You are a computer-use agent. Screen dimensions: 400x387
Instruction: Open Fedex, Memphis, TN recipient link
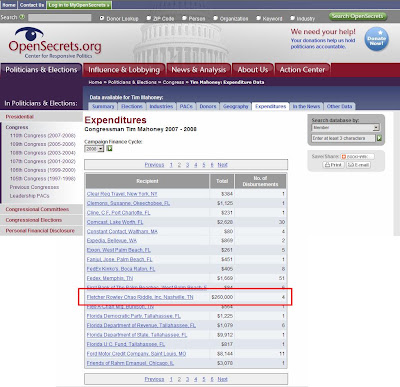110,278
